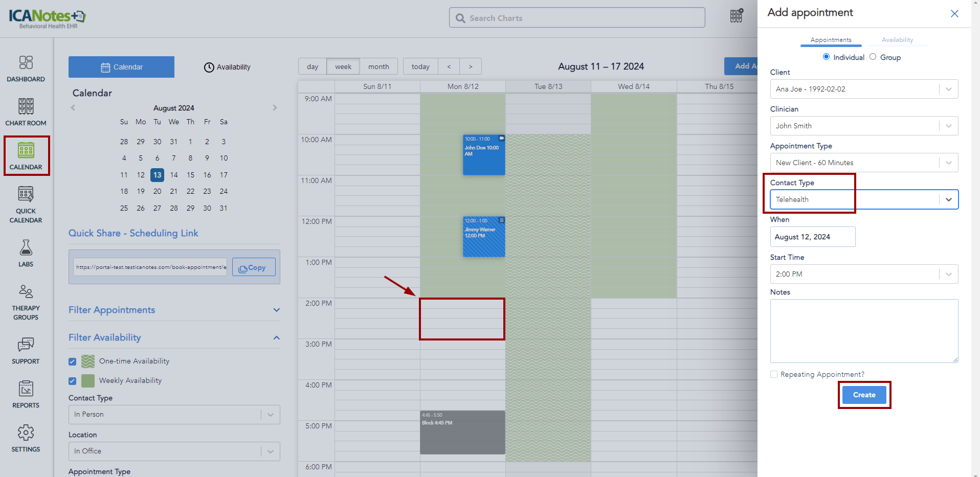Switch to the Availability tab in panel
The image size is (980, 477).
click(x=897, y=40)
